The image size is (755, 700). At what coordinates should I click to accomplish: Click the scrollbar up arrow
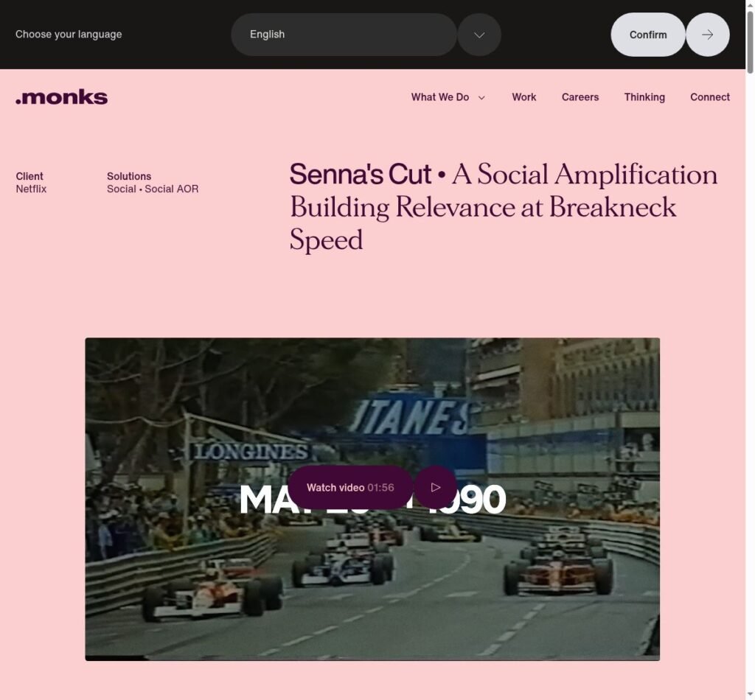point(750,4)
